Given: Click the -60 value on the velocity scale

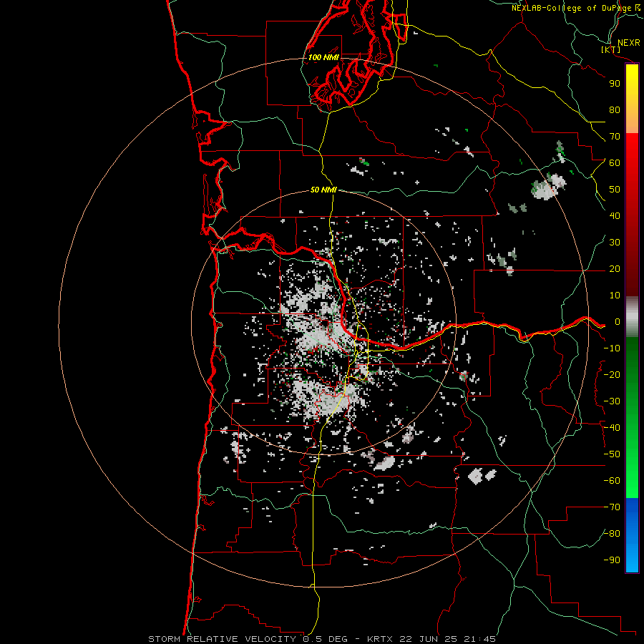Looking at the screenshot, I should 612,481.
